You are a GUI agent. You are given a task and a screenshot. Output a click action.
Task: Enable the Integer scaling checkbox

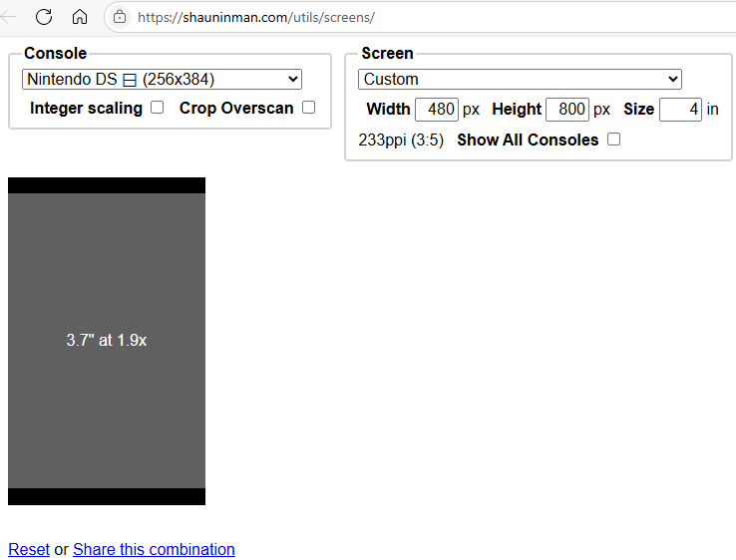click(x=157, y=108)
